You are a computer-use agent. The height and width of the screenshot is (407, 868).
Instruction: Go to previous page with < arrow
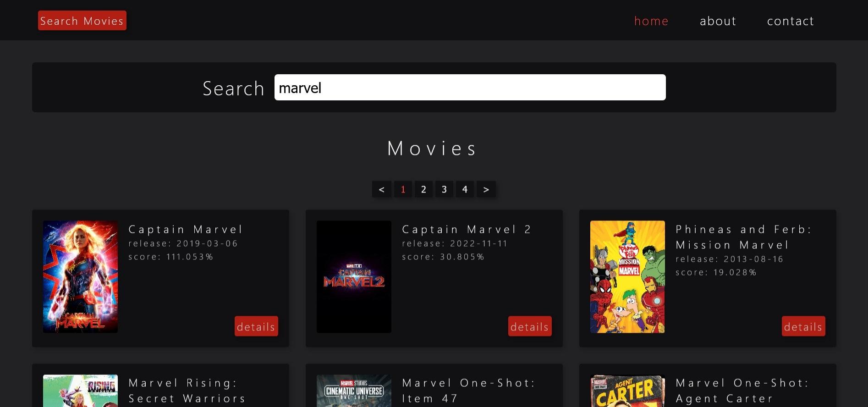pos(382,189)
